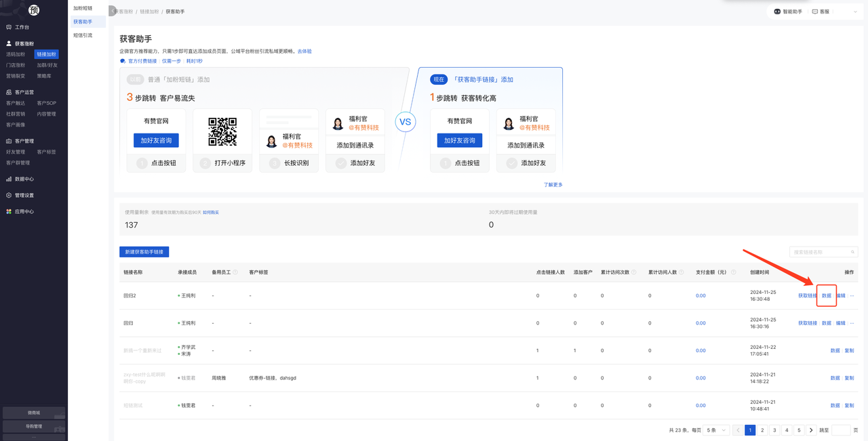
Task: Click the 加好友咨询 button in the 3步跳转 panel
Action: (156, 140)
